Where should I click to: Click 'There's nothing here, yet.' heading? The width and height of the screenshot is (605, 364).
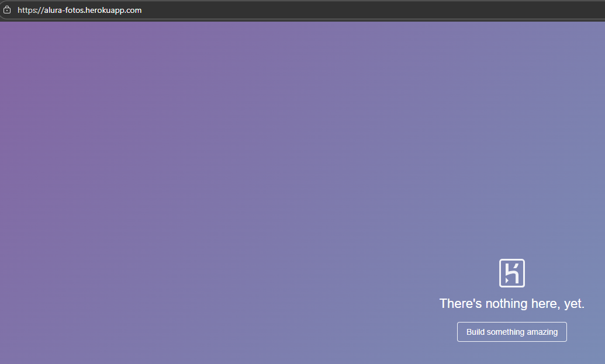tap(511, 303)
